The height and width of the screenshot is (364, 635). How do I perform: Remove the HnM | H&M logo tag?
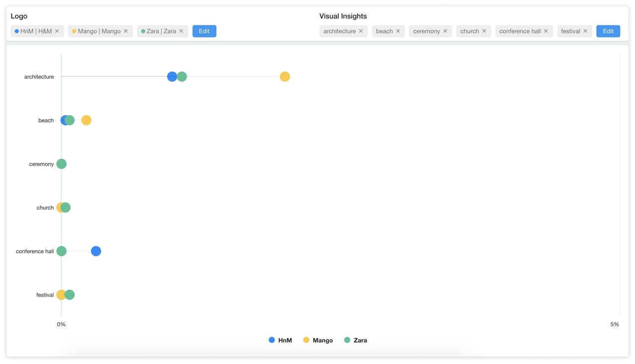coord(57,31)
